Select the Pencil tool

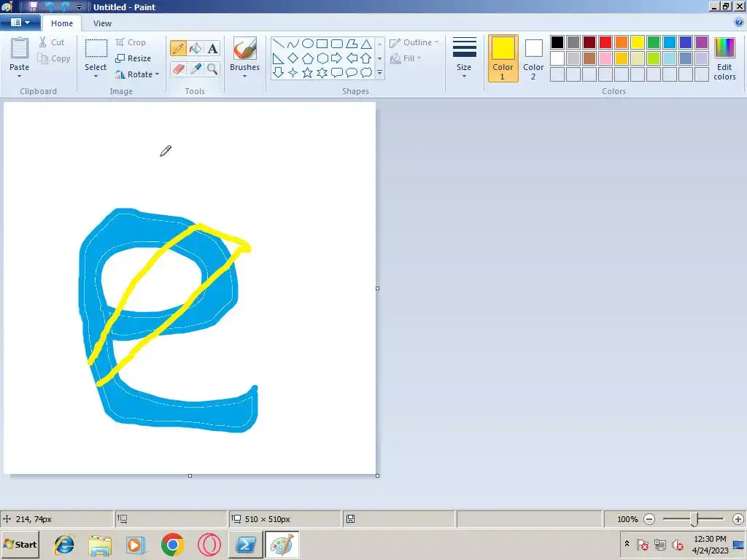178,48
